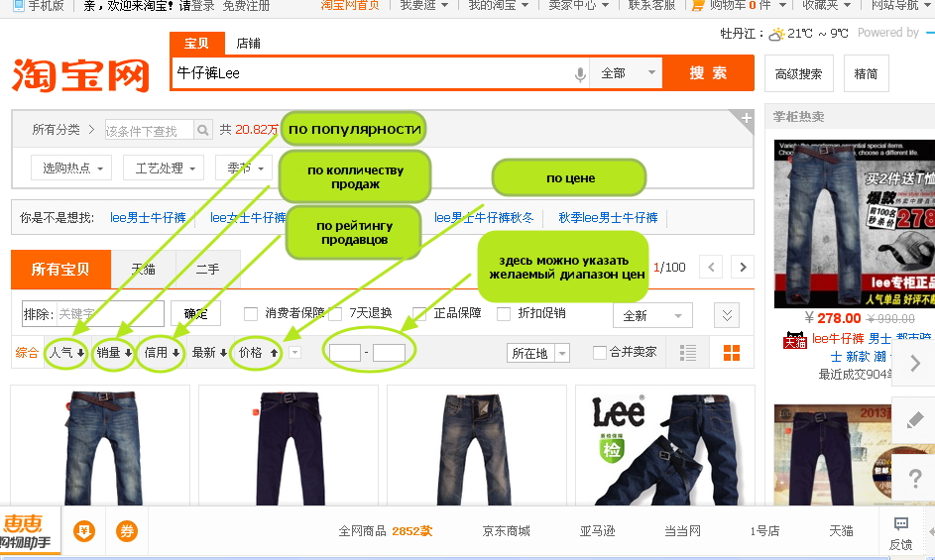Open the 所在地 location dropdown
This screenshot has height=560, width=935.
(537, 353)
